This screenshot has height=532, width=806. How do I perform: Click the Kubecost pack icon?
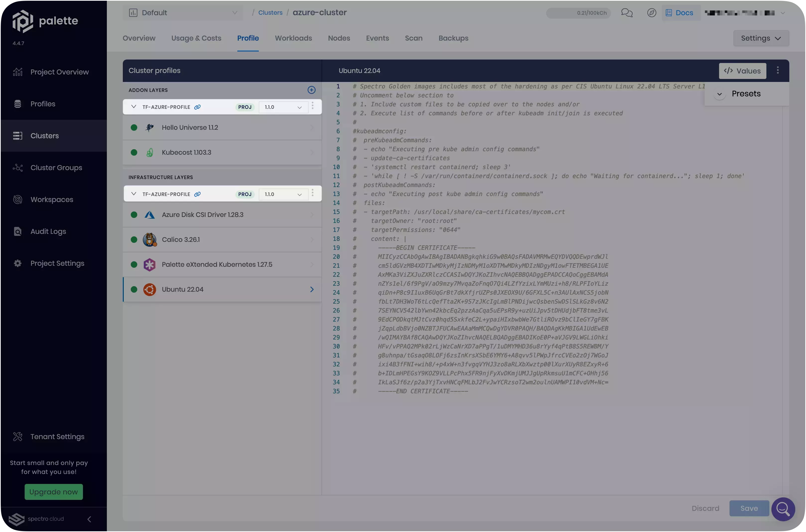(x=150, y=153)
